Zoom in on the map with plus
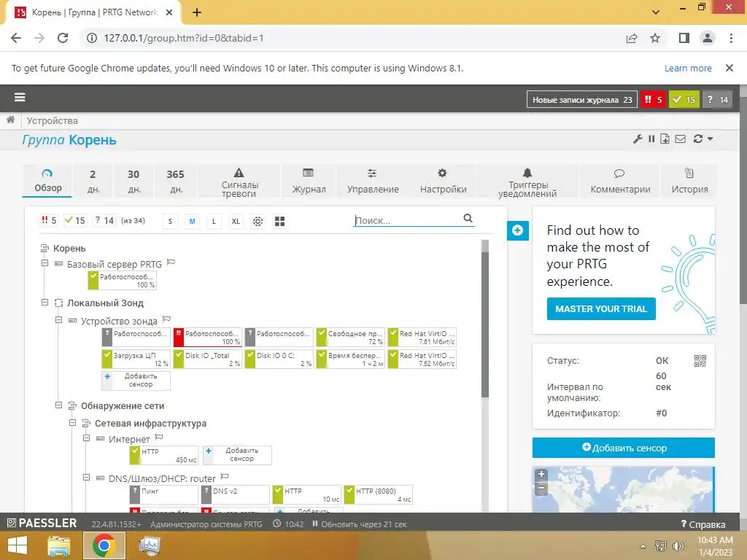Image resolution: width=747 pixels, height=560 pixels. [x=541, y=474]
